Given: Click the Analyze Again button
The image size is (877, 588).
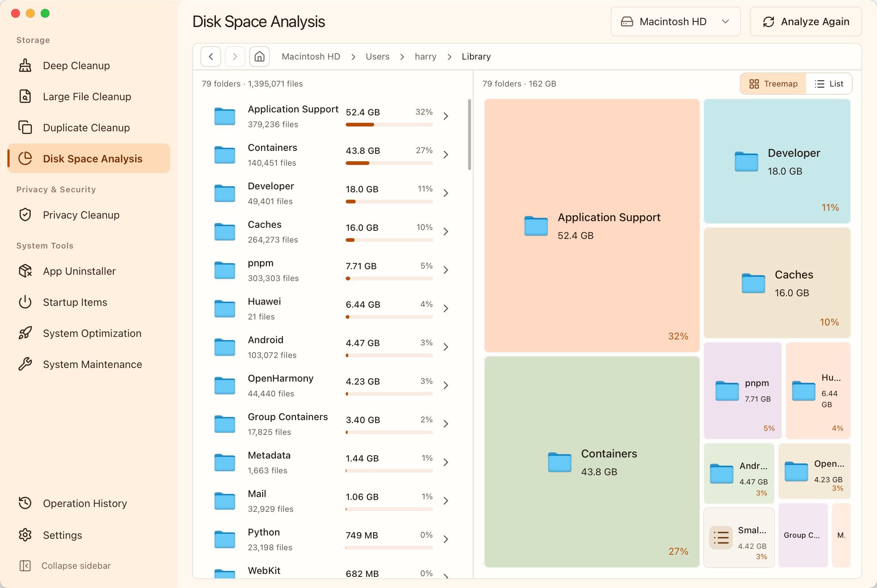Looking at the screenshot, I should coord(805,22).
